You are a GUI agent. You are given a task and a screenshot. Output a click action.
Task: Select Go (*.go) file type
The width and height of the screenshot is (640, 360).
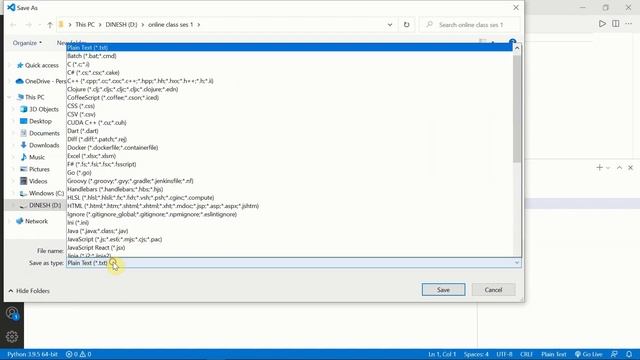(289, 173)
